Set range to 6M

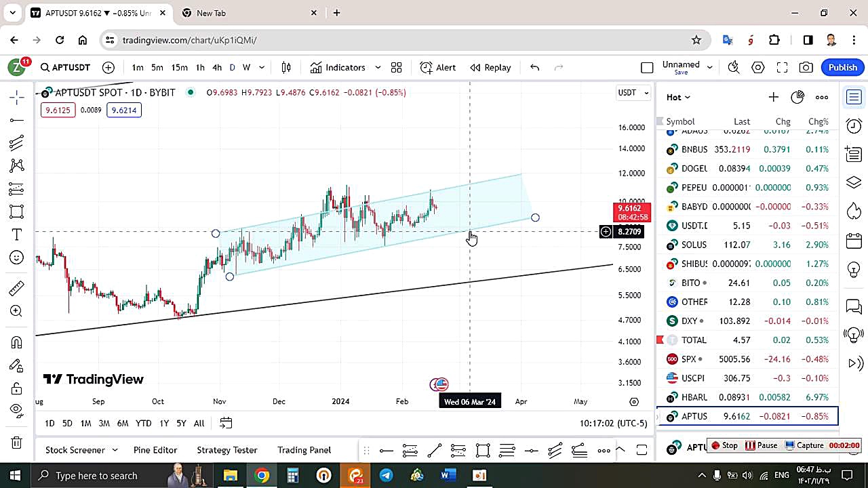pos(123,423)
